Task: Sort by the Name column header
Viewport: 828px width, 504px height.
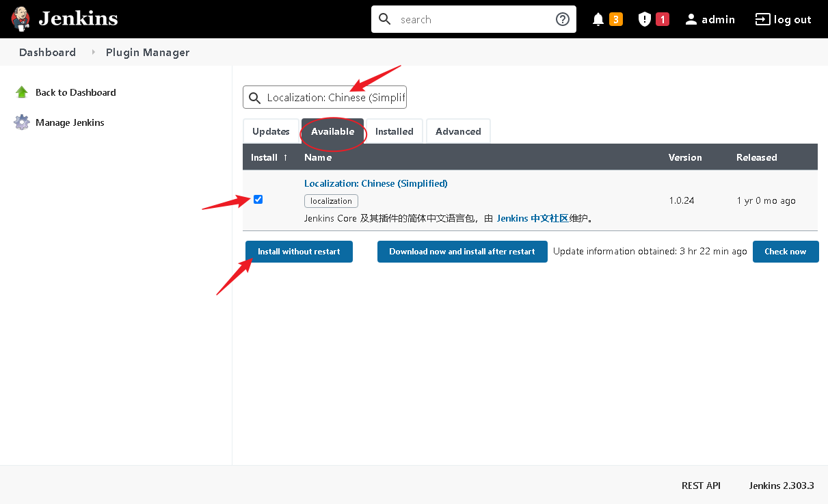Action: pos(318,157)
